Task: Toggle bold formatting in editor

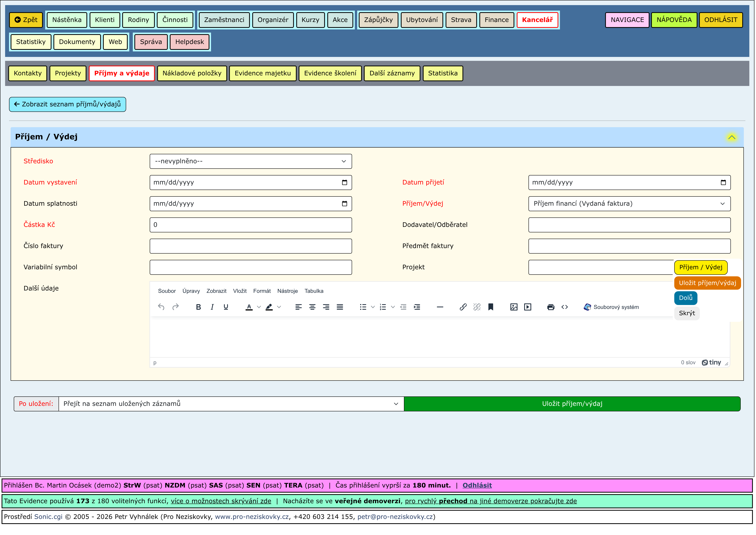Action: click(x=198, y=307)
